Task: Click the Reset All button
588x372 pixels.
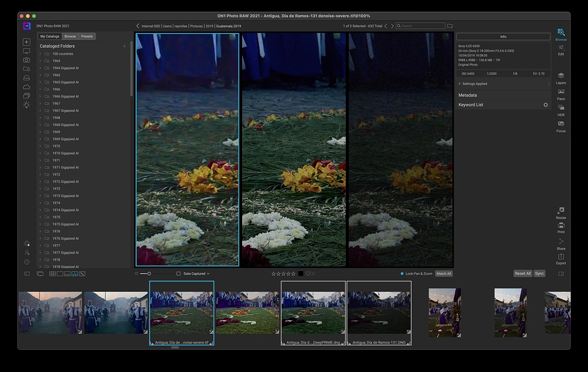Action: [x=522, y=274]
